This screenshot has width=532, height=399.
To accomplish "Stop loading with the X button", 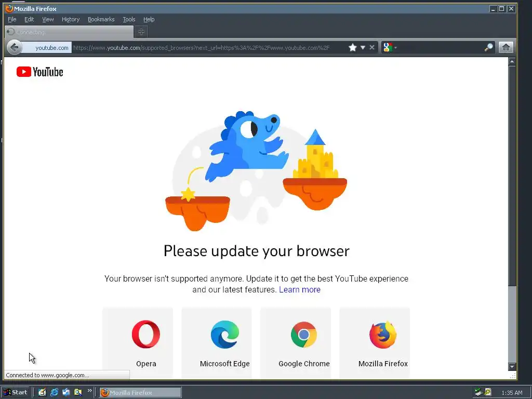I will (x=372, y=47).
